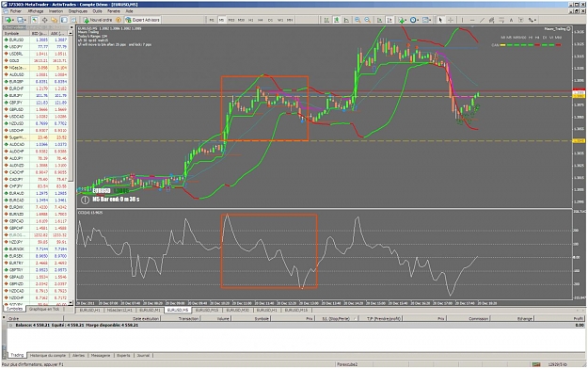The height and width of the screenshot is (369, 588).
Task: Open Historique du compte terminal tab
Action: [x=48, y=355]
